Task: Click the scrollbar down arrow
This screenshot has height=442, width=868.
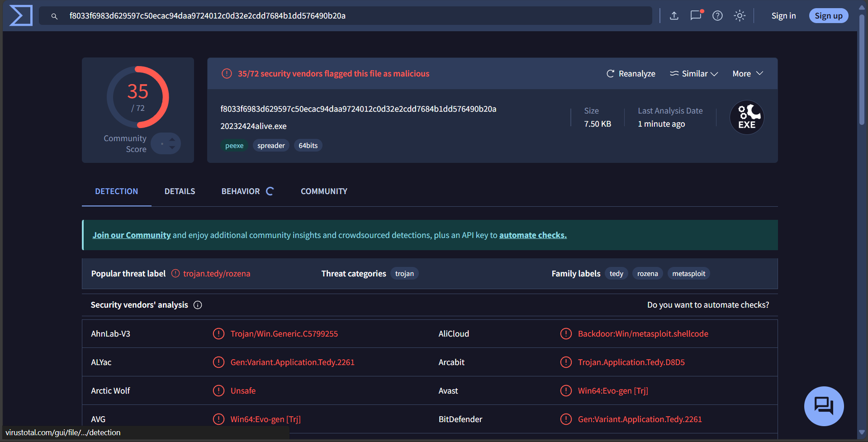Action: point(862,432)
